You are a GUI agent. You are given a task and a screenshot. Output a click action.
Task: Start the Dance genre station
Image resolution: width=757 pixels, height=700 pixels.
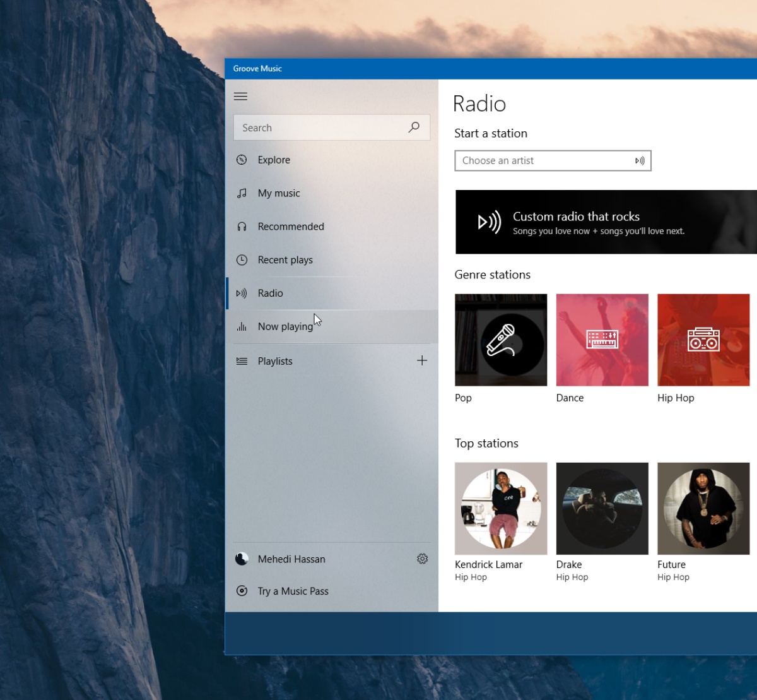tap(602, 340)
